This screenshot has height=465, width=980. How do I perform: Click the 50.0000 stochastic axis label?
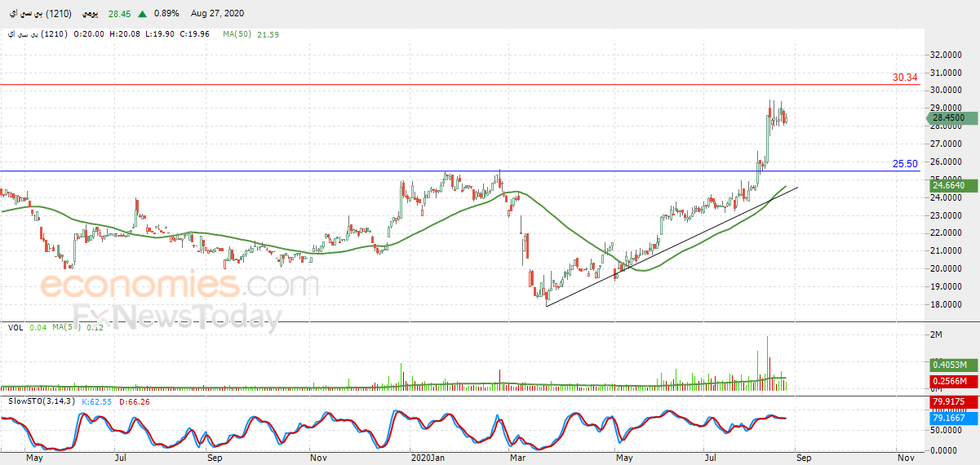click(947, 429)
